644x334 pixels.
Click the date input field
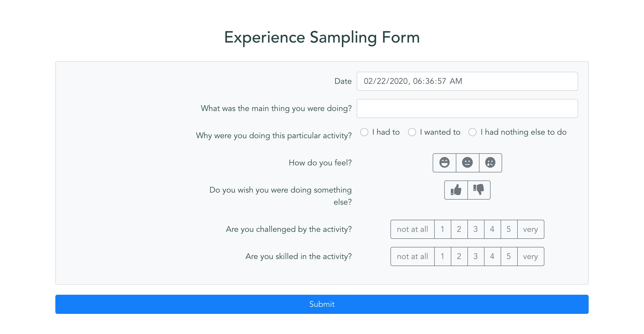point(467,81)
